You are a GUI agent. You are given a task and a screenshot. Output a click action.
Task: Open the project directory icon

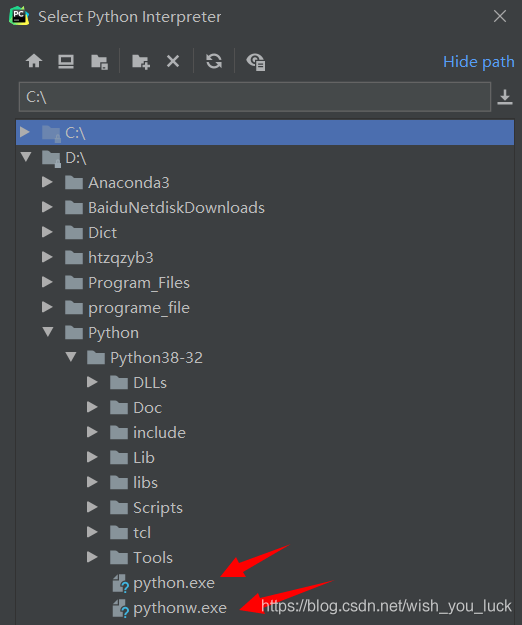click(x=99, y=62)
